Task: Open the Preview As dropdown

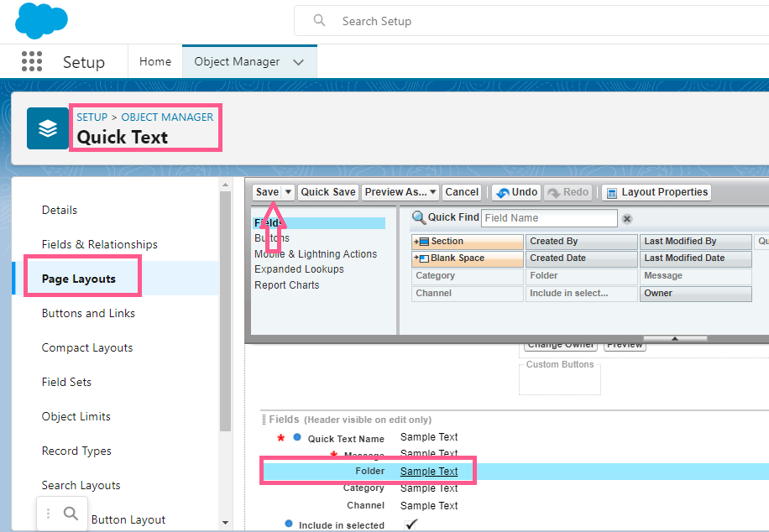Action: click(x=401, y=192)
